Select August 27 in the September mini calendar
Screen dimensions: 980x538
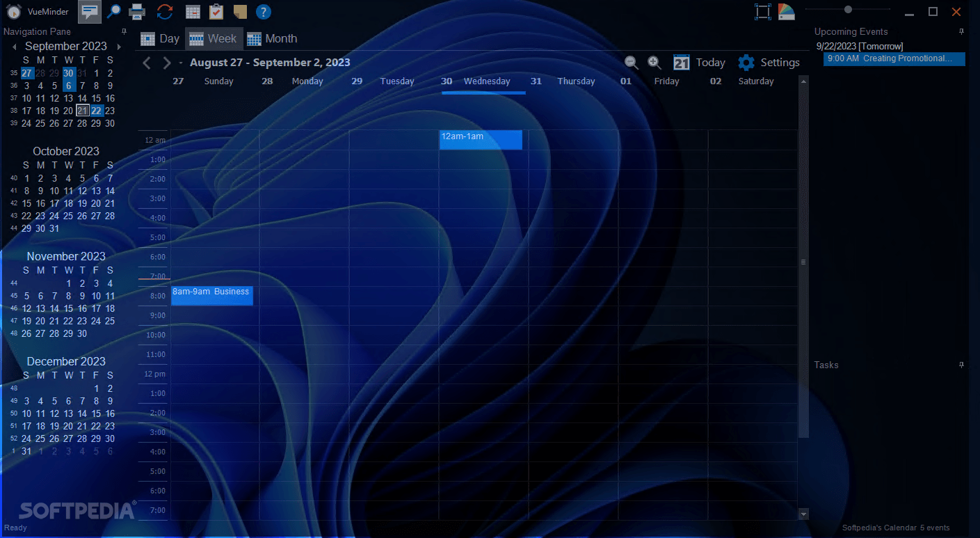pos(26,73)
